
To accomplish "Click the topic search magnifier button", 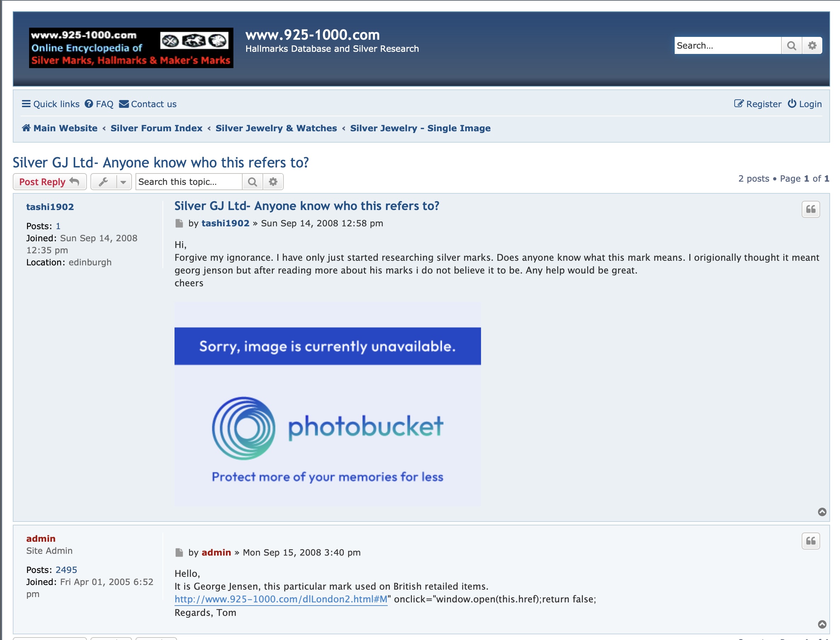I will tap(252, 182).
